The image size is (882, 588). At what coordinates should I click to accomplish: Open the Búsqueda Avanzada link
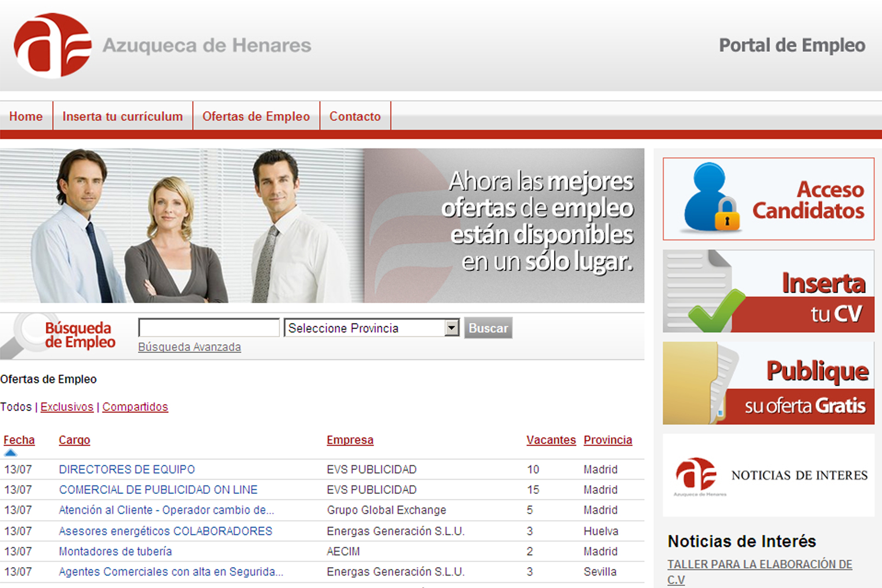point(189,347)
